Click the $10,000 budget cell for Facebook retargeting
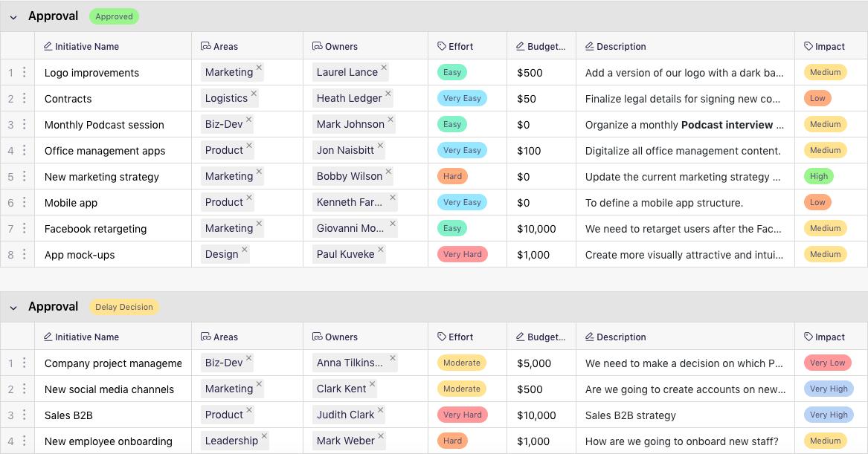 click(536, 228)
